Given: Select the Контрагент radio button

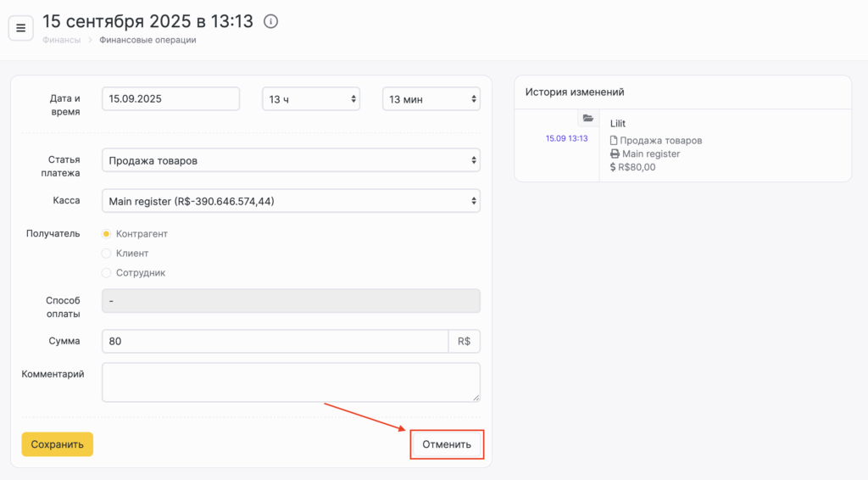Looking at the screenshot, I should tap(107, 233).
